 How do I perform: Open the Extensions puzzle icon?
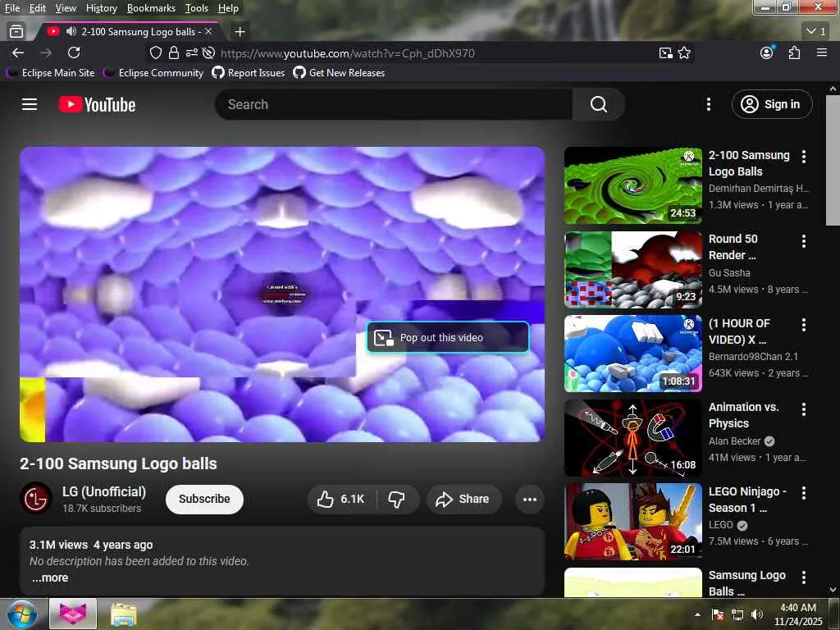point(794,52)
